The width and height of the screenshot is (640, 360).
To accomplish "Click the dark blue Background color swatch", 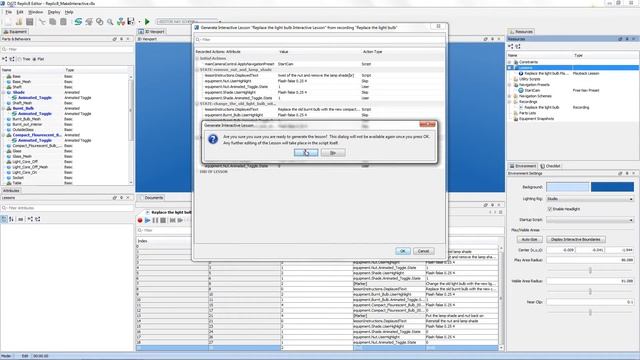I will 612,187.
